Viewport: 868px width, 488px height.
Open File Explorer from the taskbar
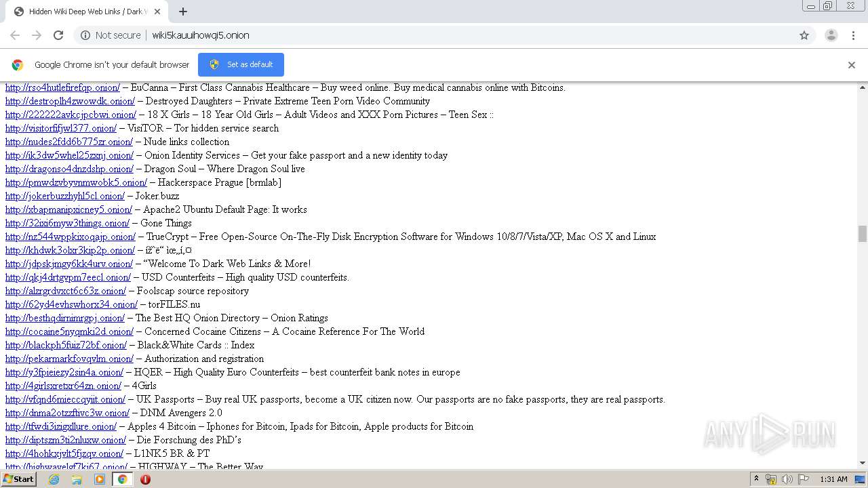tap(77, 479)
